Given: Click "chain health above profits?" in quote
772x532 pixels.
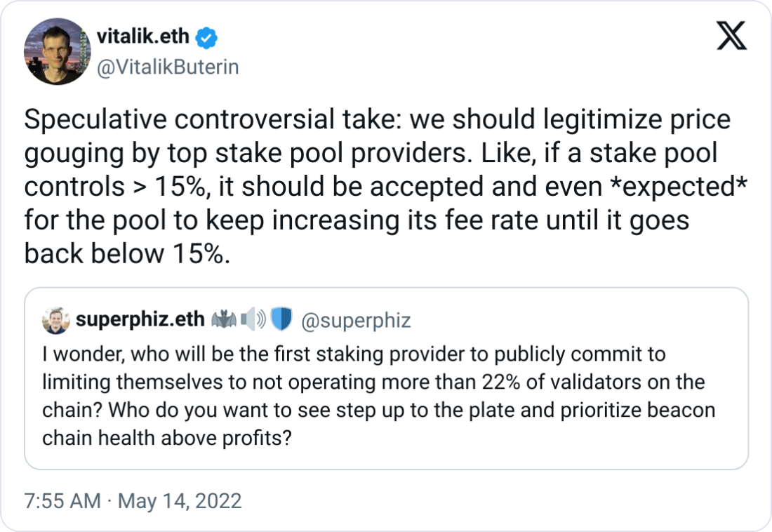Looking at the screenshot, I should (x=167, y=438).
